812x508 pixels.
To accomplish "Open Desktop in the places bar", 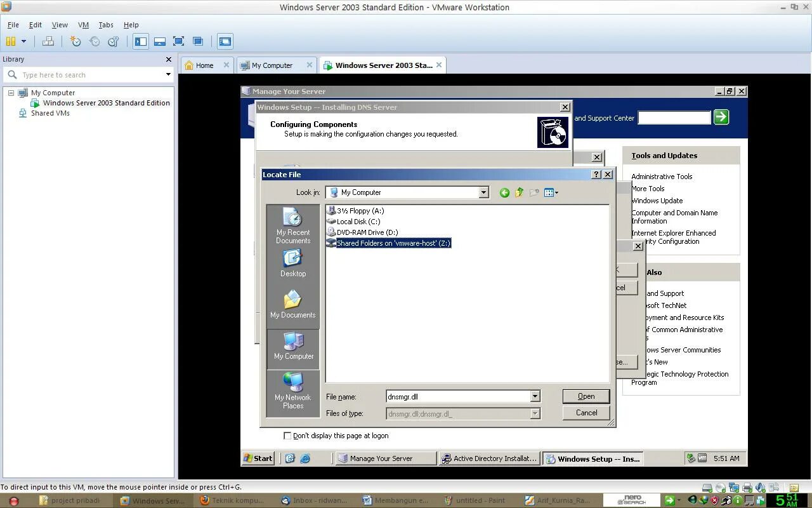I will (293, 263).
